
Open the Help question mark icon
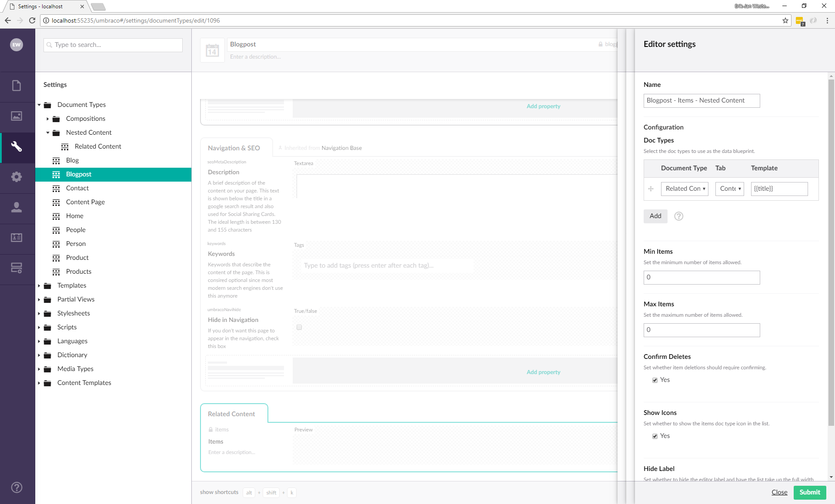(17, 487)
